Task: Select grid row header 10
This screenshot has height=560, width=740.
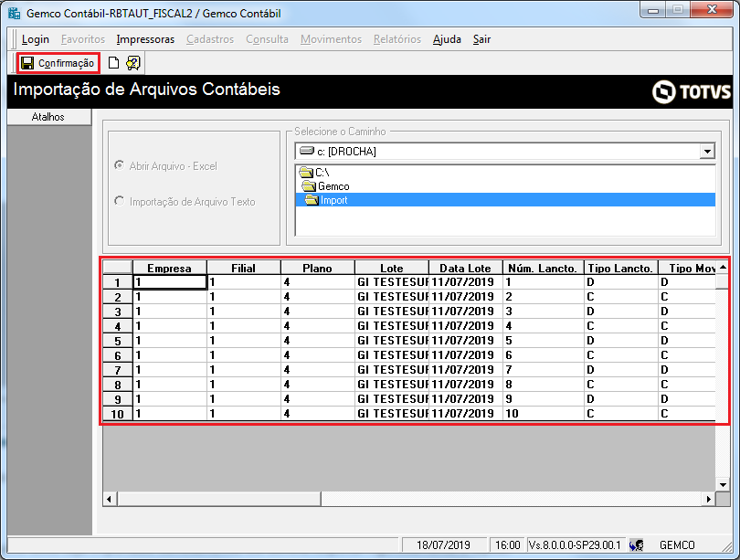Action: [118, 414]
